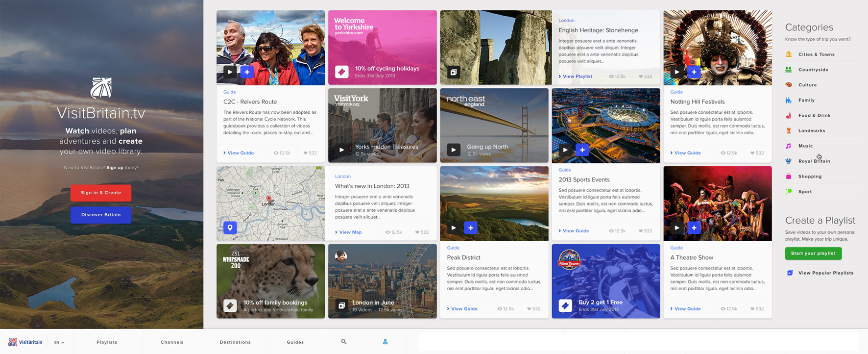Click the VisitBritain logo in bottom bar
The image size is (868, 354).
pyautogui.click(x=25, y=342)
